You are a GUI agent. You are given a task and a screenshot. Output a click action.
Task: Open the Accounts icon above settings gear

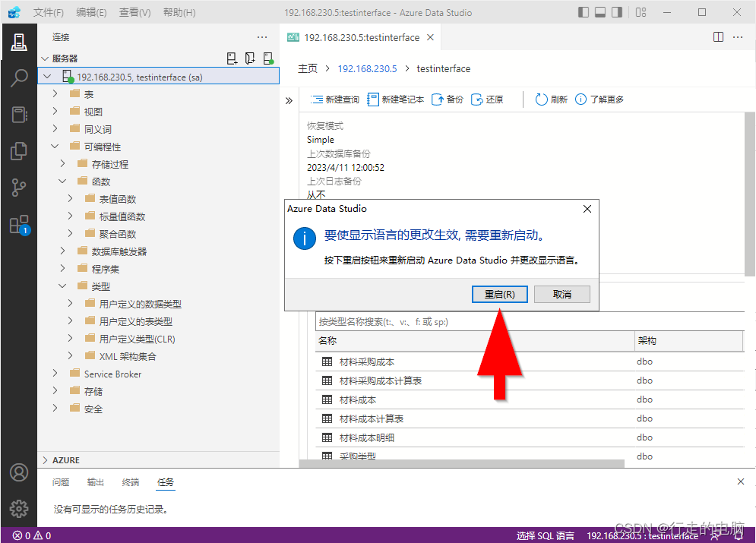(19, 472)
